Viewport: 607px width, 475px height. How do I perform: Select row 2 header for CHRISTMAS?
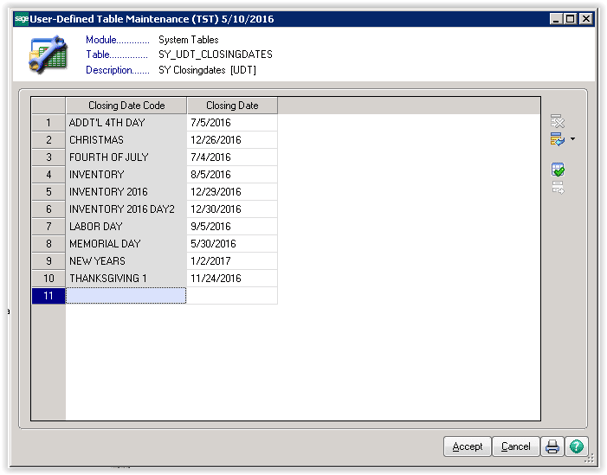(48, 140)
